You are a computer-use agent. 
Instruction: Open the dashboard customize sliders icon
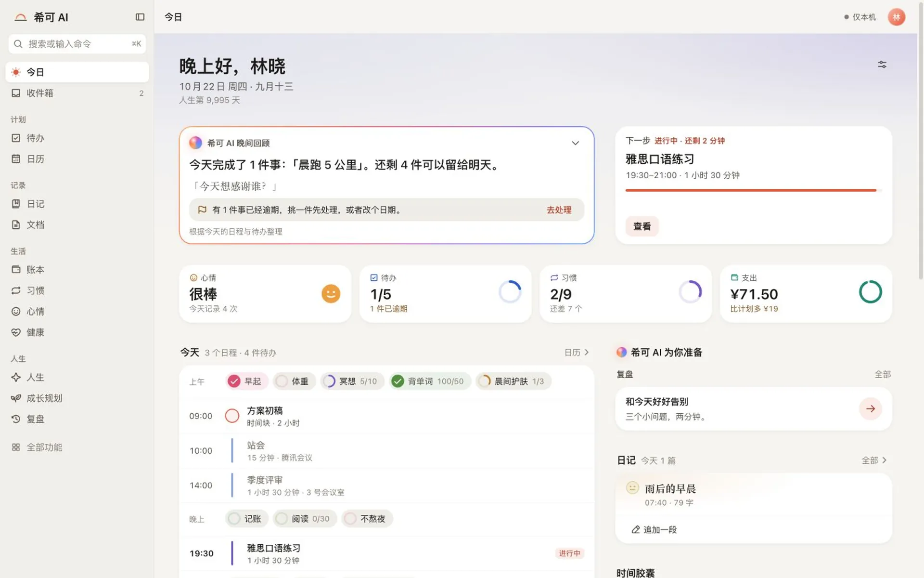pos(882,65)
